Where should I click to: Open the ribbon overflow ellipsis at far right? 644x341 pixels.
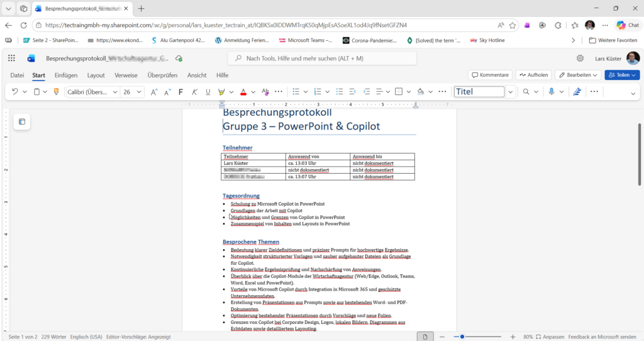pos(594,92)
